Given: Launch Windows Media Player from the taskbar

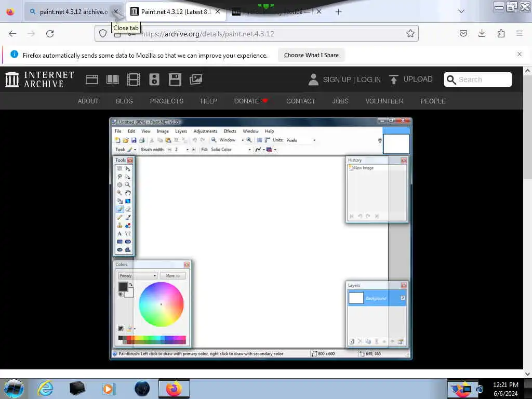Looking at the screenshot, I should (108, 389).
